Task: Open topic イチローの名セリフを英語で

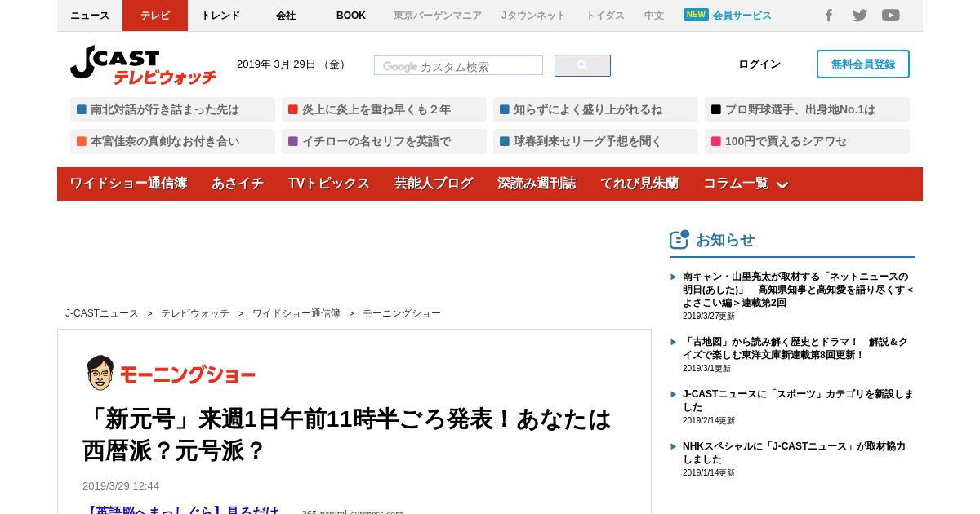Action: coord(384,141)
